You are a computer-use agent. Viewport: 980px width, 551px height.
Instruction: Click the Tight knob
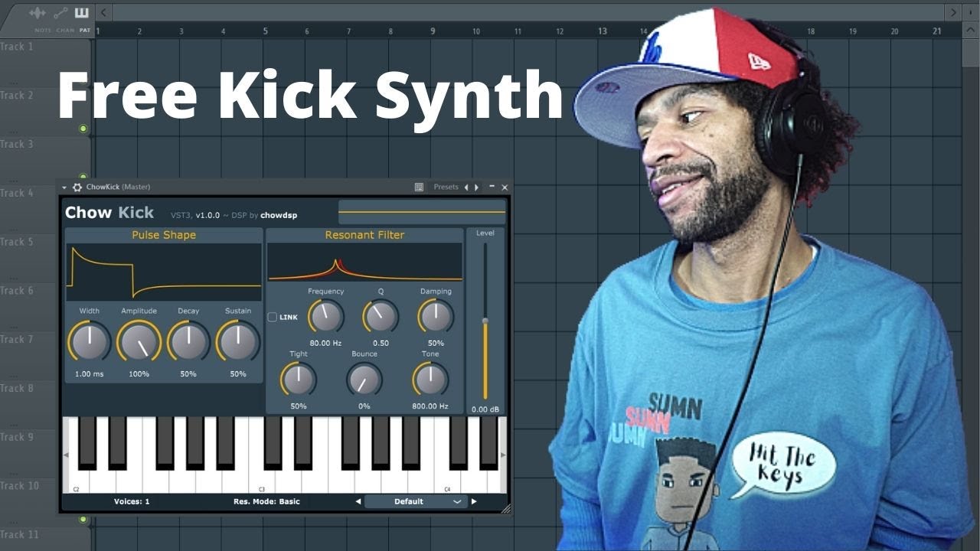299,379
